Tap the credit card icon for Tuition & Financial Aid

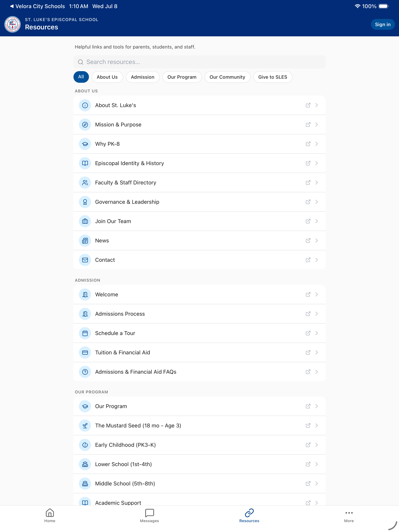pyautogui.click(x=85, y=353)
